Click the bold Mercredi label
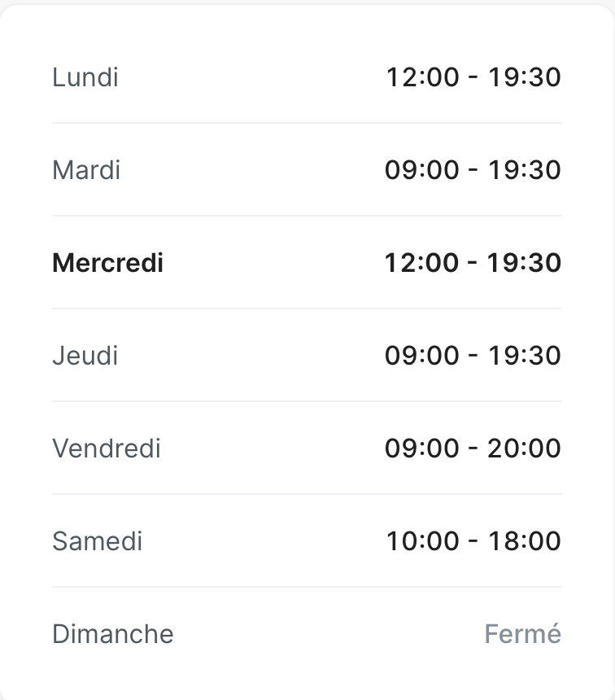 107,262
